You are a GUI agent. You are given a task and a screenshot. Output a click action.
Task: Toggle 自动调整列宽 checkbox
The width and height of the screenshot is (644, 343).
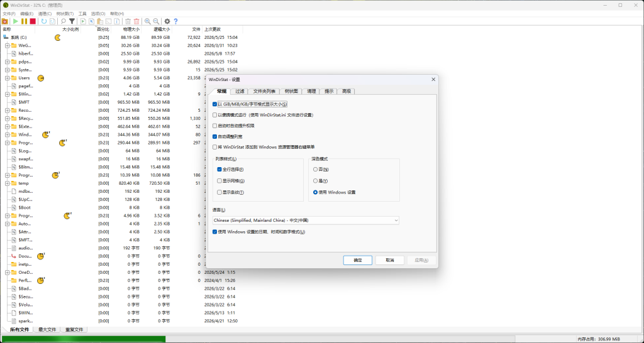[x=215, y=136]
